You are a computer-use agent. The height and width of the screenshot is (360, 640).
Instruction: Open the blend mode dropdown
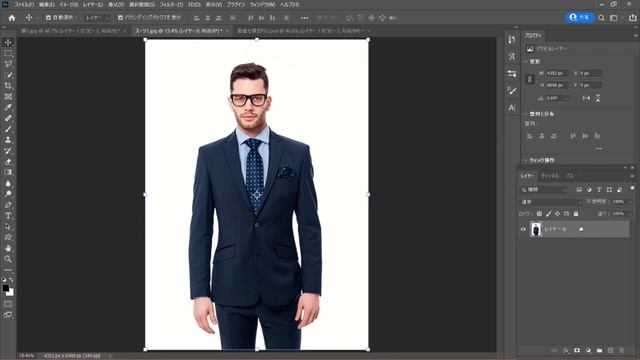coord(551,202)
